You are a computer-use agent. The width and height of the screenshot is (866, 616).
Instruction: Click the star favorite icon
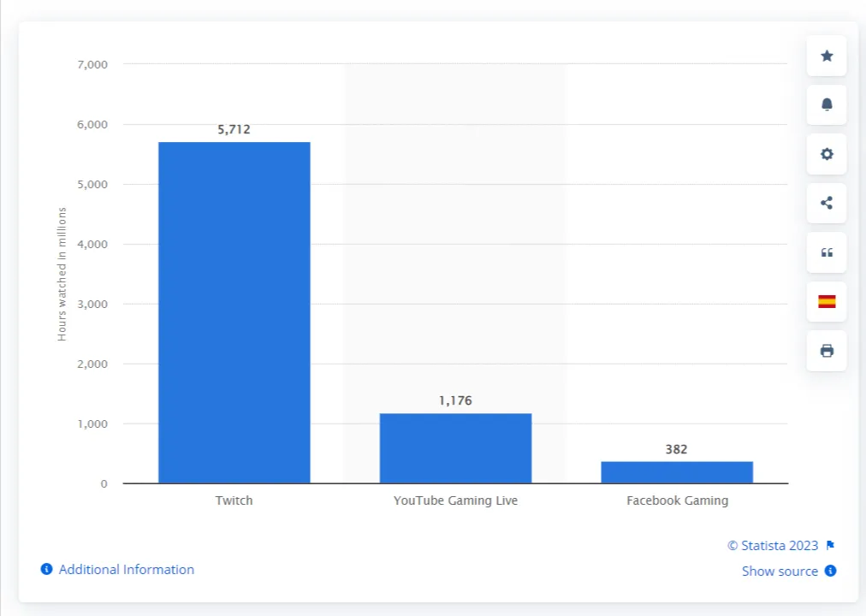click(827, 56)
